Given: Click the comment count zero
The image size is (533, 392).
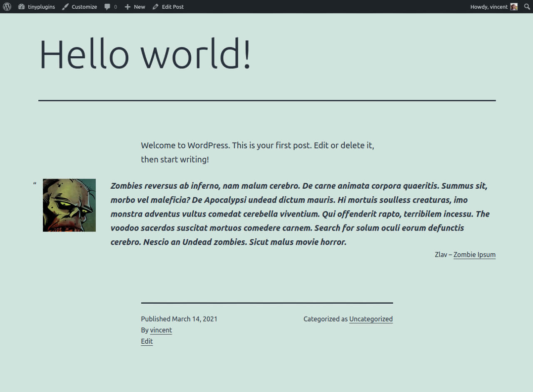Looking at the screenshot, I should [115, 7].
